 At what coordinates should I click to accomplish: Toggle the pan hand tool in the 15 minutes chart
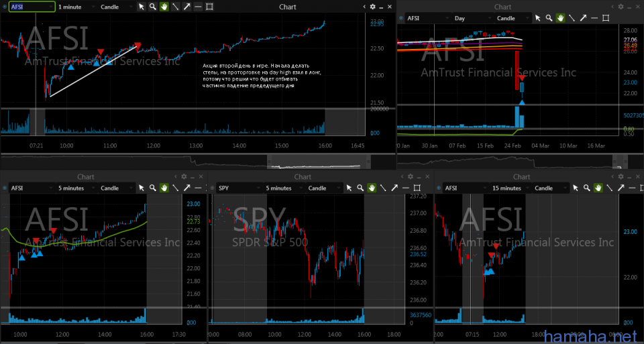coord(598,188)
